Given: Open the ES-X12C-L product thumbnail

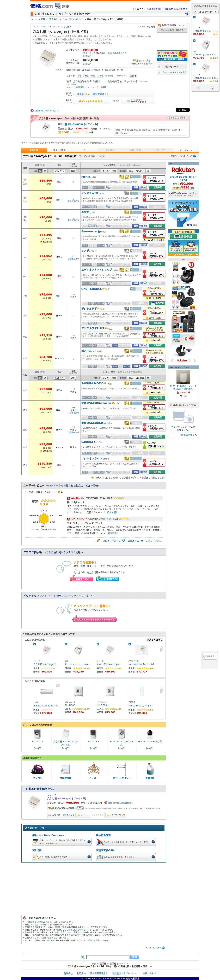Looking at the screenshot, I should [x=38, y=735].
